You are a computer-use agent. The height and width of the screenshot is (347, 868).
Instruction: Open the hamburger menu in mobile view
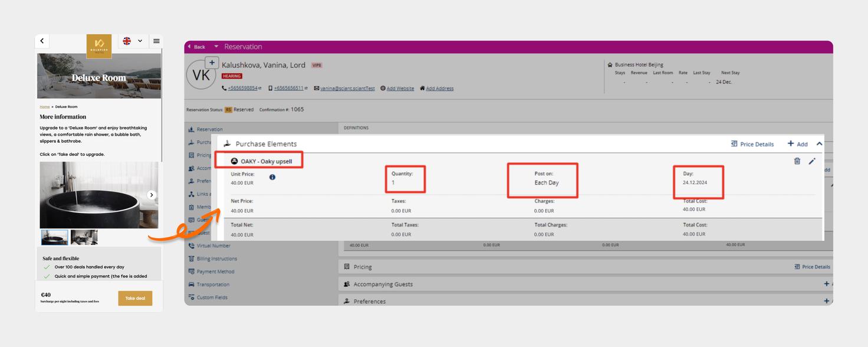[156, 41]
